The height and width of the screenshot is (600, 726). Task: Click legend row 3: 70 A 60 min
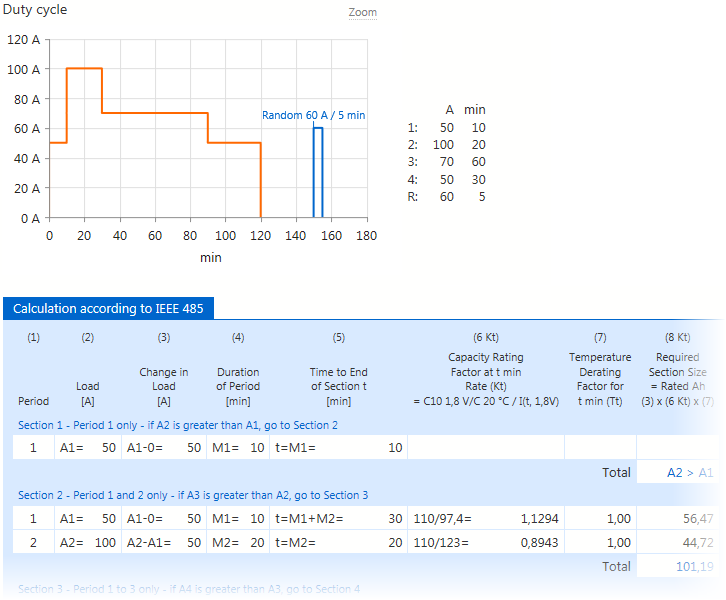click(447, 162)
